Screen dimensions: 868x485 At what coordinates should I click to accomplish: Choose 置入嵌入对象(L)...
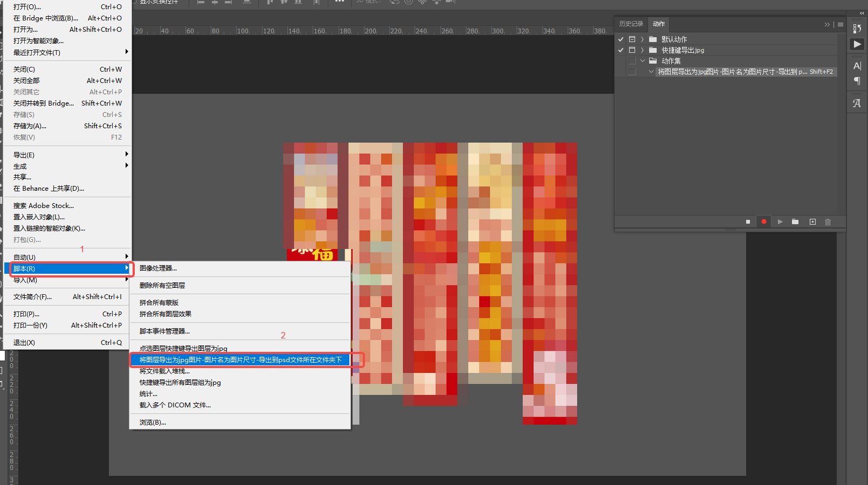click(x=68, y=217)
